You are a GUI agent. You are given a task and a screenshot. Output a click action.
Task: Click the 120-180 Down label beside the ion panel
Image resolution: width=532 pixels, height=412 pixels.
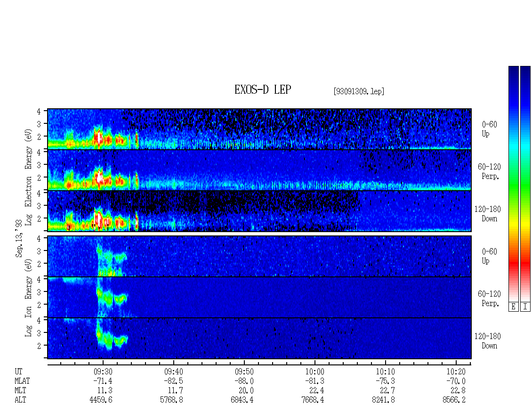488,341
